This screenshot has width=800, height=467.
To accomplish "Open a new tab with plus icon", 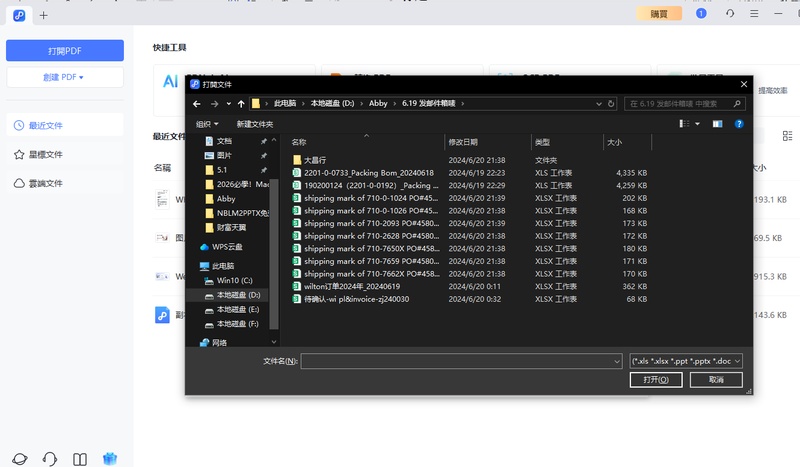I will [43, 15].
